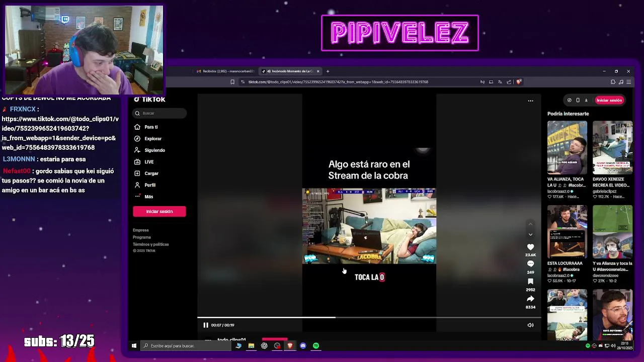Click the Brave Shields lion icon

pos(519,82)
